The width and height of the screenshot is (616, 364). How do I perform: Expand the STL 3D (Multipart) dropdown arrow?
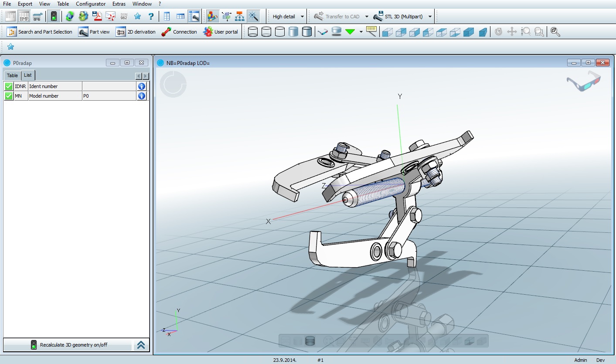[430, 17]
